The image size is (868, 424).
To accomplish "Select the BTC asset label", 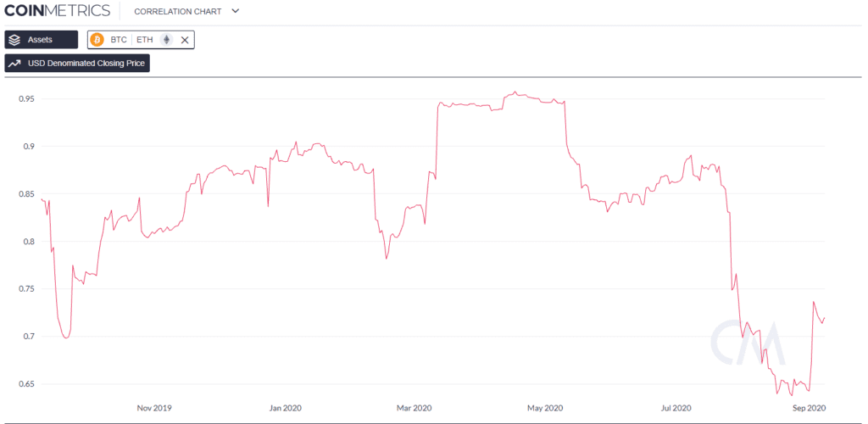I will coord(118,40).
